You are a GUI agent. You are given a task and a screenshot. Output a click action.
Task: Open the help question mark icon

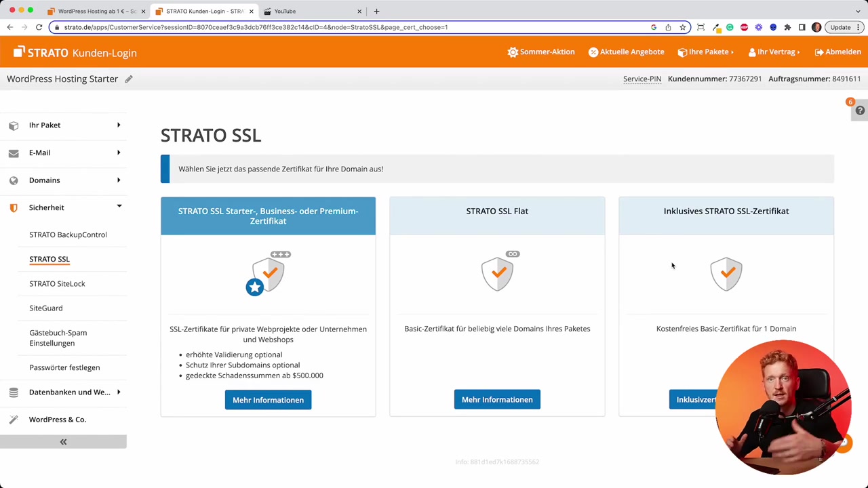point(860,110)
